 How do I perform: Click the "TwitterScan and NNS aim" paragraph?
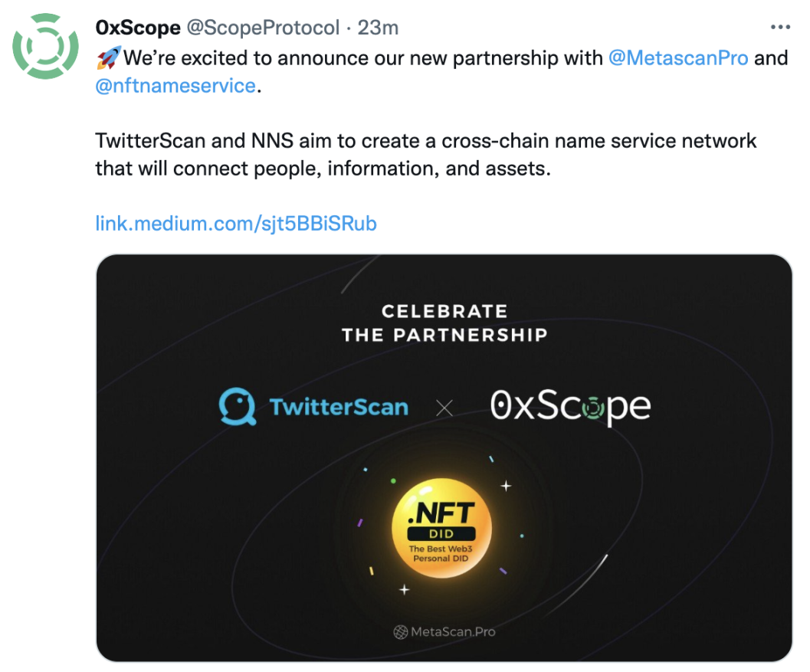click(x=425, y=155)
